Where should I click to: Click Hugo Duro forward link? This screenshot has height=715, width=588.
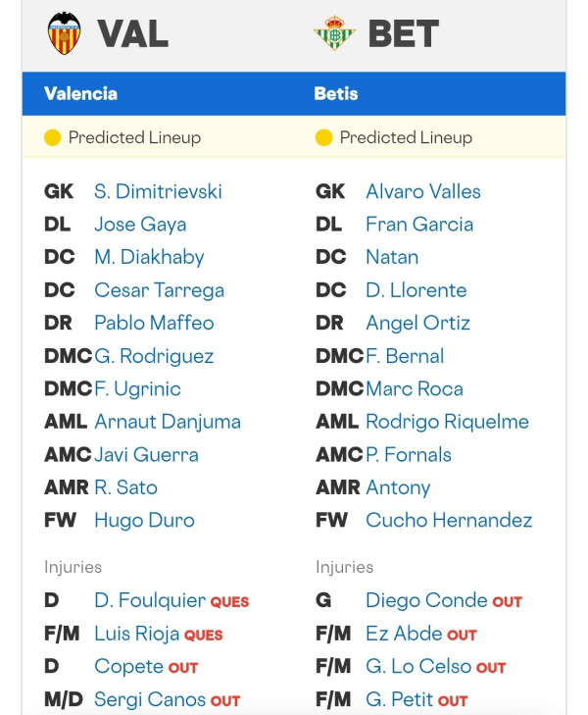tap(144, 520)
